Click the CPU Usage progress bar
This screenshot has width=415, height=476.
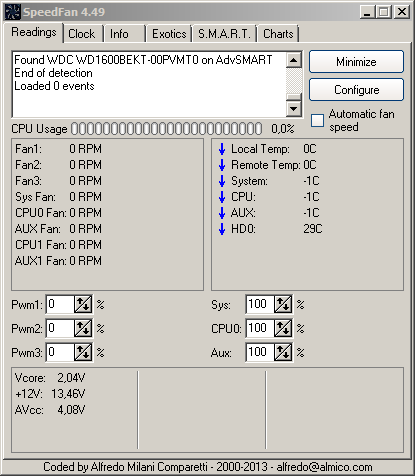[x=166, y=129]
